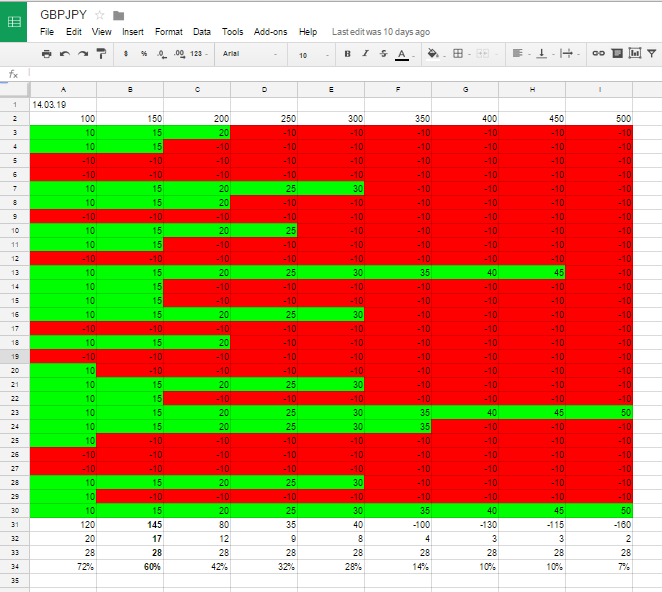Click the GBPJPY document title
Viewport: 662px width, 592px height.
(x=63, y=15)
